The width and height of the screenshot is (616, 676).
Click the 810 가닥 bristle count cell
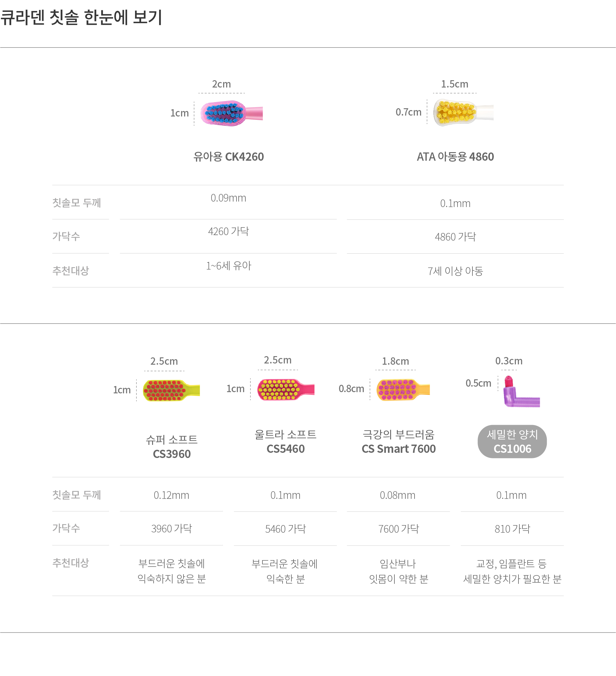coord(512,529)
